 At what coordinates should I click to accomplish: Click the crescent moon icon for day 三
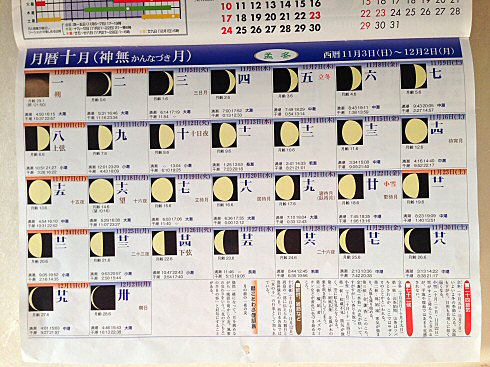(161, 83)
